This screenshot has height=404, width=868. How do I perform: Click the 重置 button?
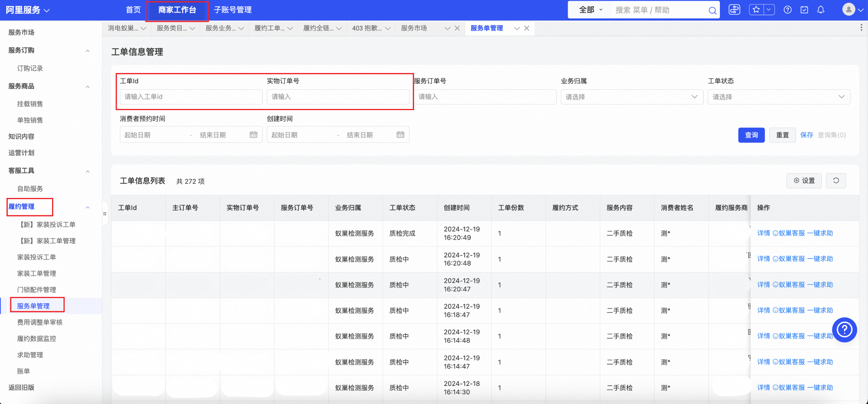click(782, 135)
